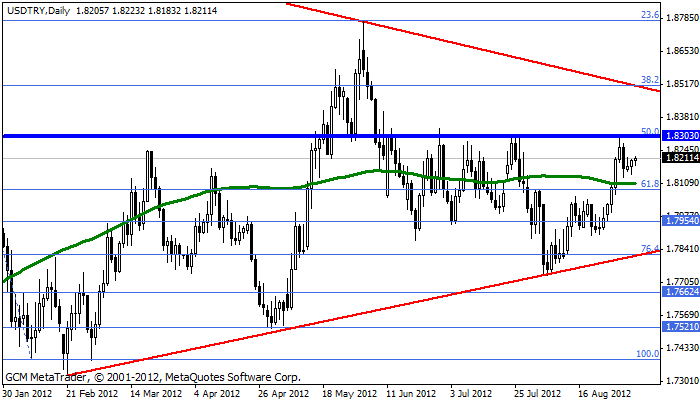Click the black 1.82114 current price tag
Image resolution: width=700 pixels, height=402 pixels.
[x=681, y=158]
